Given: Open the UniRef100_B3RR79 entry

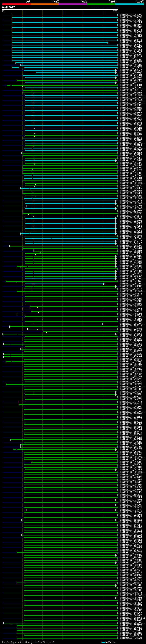Looking at the screenshot, I should point(131,289).
